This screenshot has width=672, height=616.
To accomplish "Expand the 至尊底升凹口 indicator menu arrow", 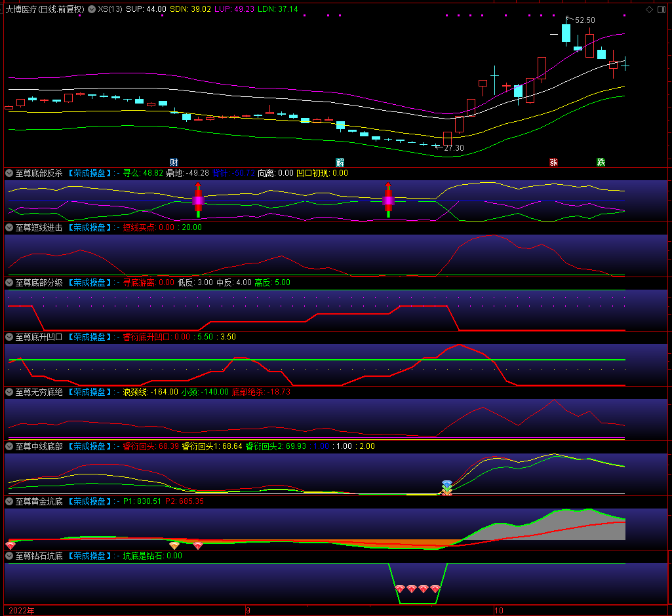I will 9,337.
